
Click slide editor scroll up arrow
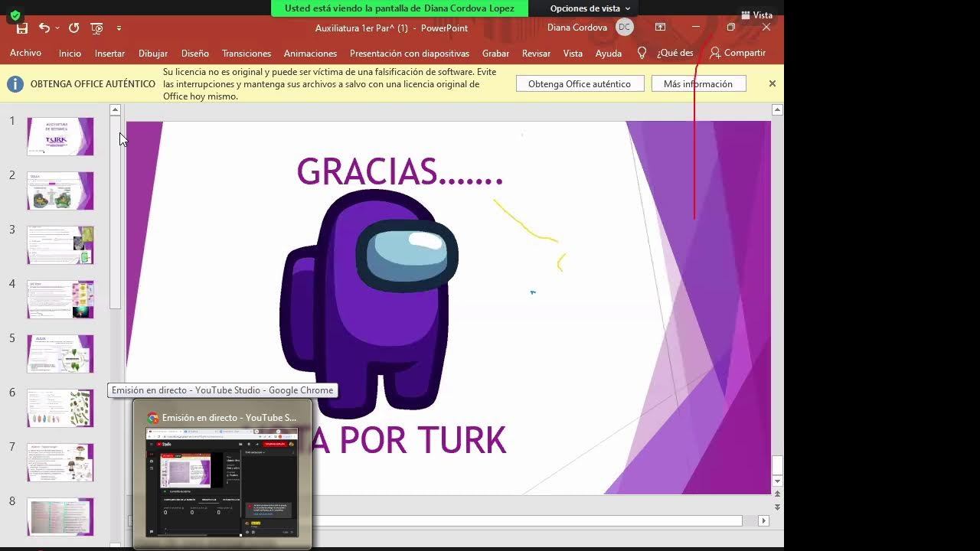pos(777,110)
